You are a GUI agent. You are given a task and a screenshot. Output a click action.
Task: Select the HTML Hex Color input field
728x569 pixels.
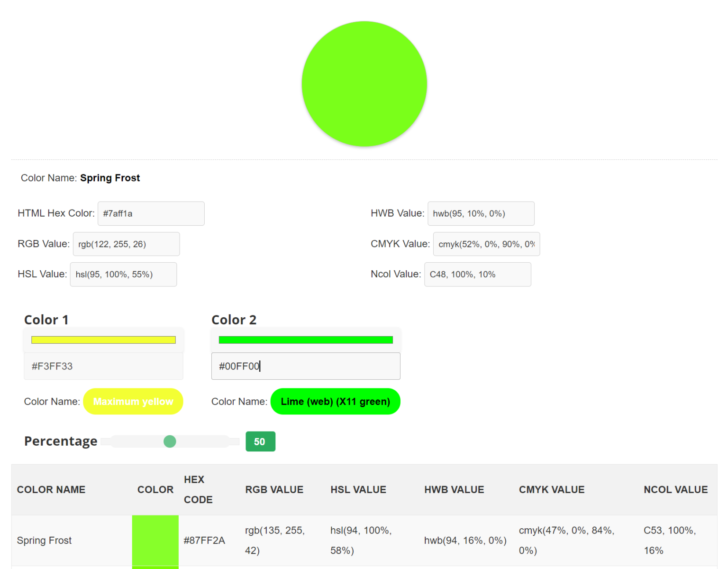[x=151, y=213]
